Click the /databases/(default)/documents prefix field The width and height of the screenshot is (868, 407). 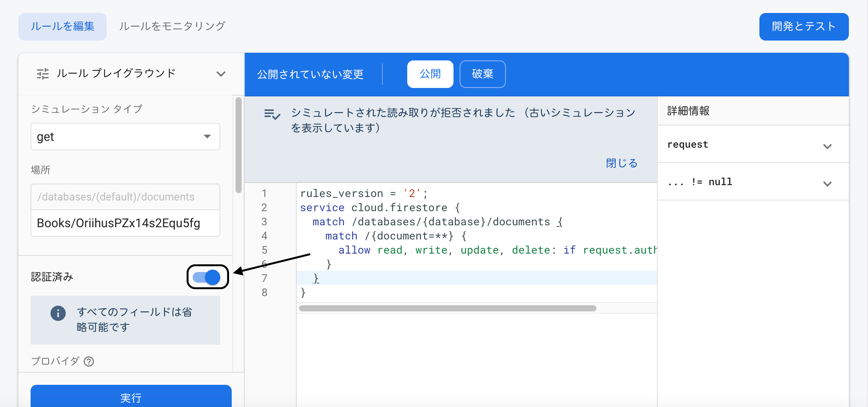[125, 197]
